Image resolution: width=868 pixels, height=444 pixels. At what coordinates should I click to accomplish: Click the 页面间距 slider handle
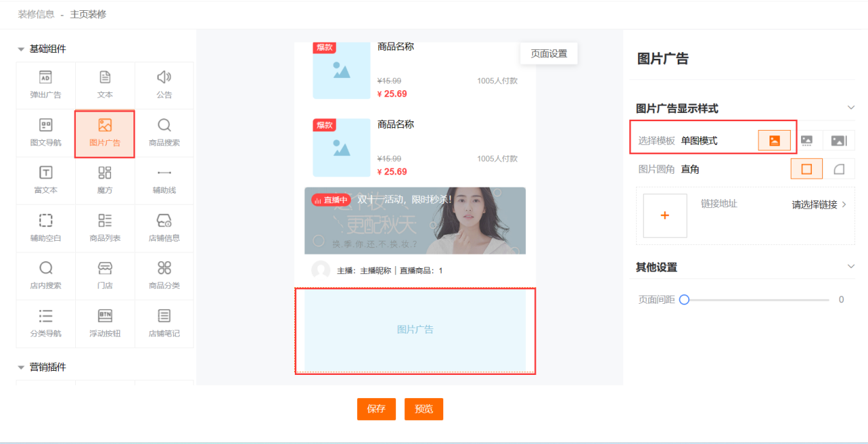pyautogui.click(x=684, y=300)
